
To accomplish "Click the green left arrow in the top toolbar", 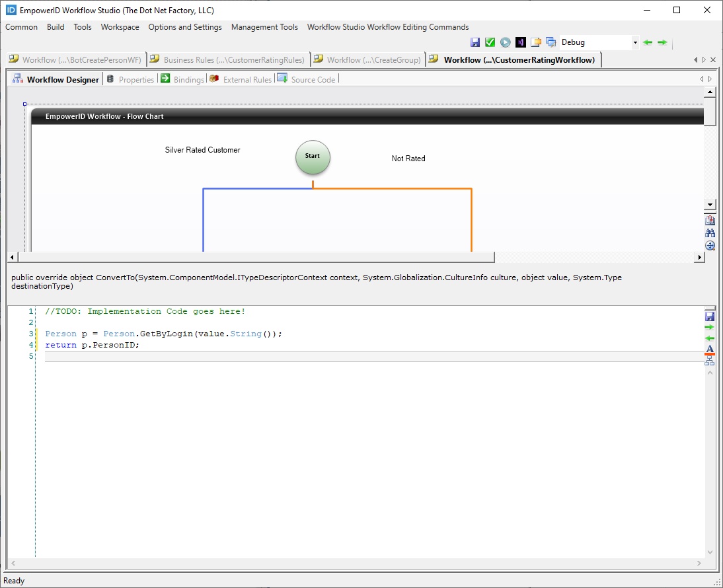I will [x=648, y=42].
